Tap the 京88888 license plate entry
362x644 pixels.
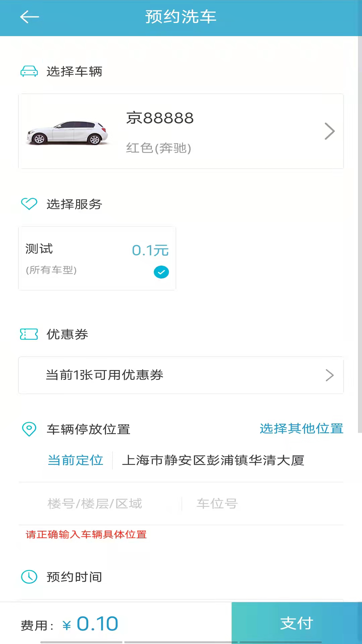coord(160,118)
